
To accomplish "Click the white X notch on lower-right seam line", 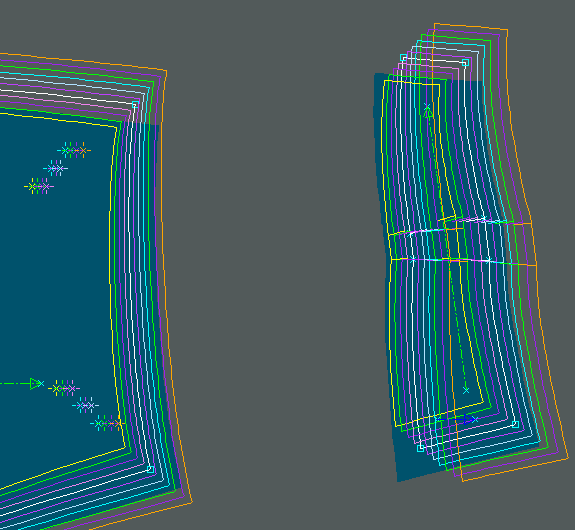I will 489,260.
